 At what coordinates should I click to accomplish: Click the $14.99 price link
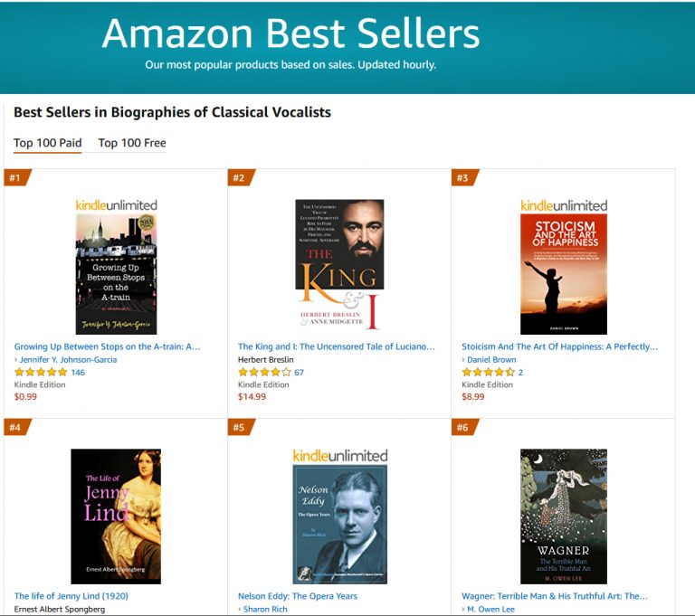pyautogui.click(x=252, y=396)
